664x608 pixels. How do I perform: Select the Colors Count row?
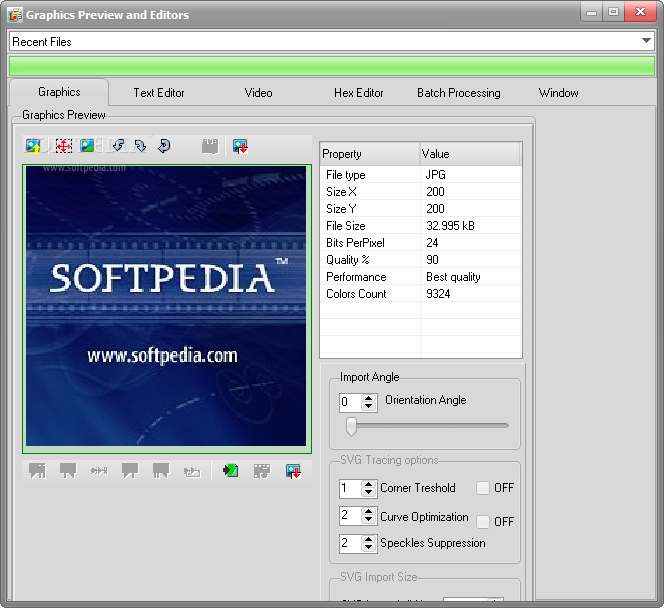tap(421, 293)
